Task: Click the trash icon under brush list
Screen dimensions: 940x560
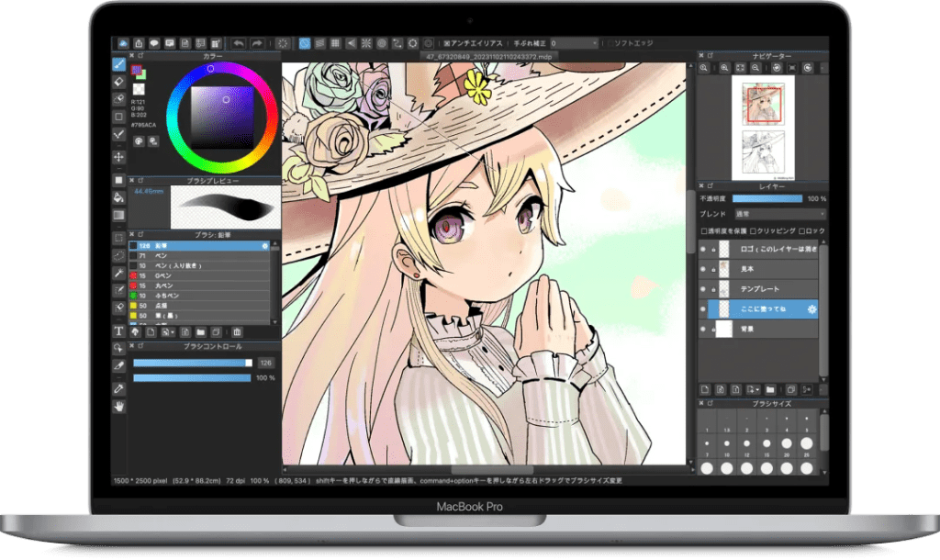Action: click(237, 332)
